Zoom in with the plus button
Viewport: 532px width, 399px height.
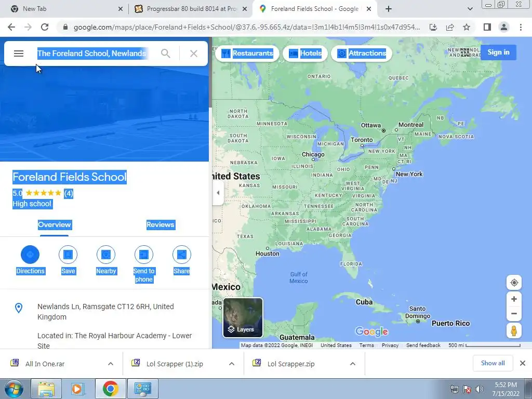tap(514, 299)
